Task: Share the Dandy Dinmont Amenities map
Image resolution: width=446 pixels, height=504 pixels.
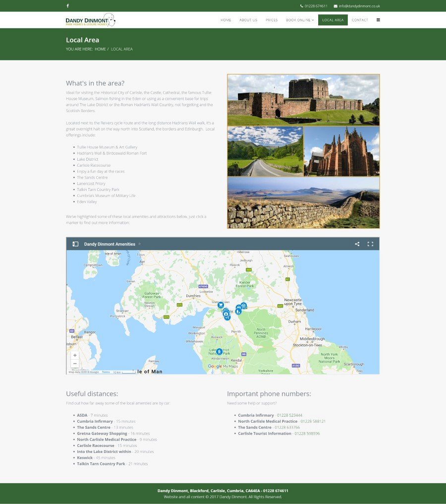Action: point(357,244)
